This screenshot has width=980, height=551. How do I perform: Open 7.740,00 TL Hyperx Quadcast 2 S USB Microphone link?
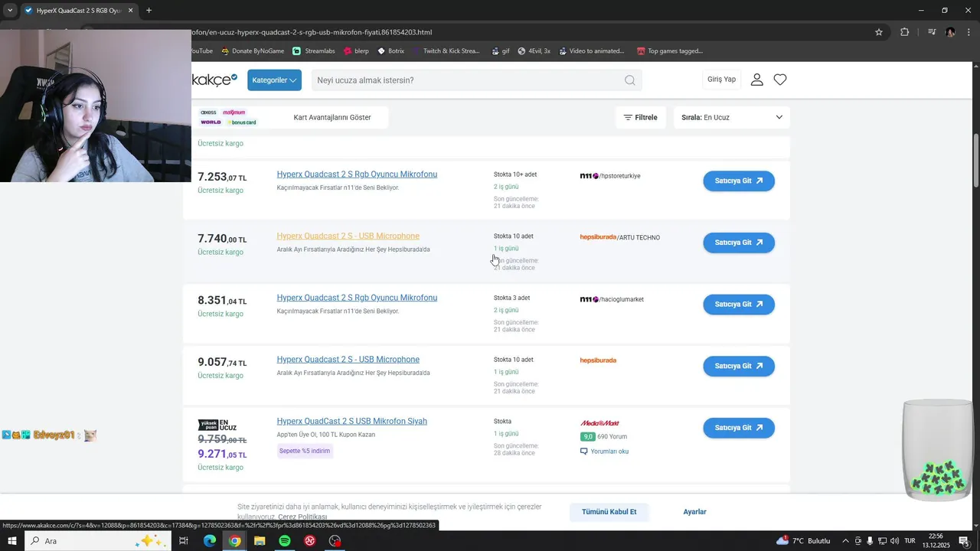pyautogui.click(x=348, y=236)
